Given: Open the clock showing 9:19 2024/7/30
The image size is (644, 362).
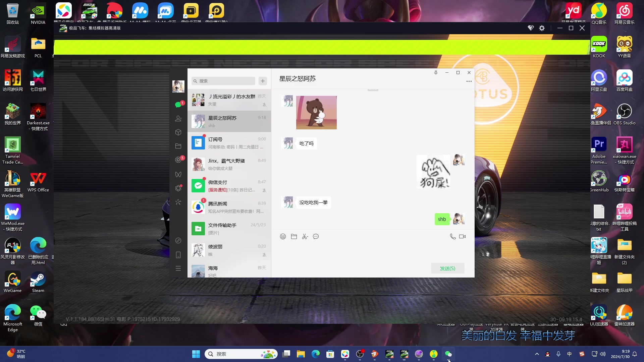Looking at the screenshot, I should point(620,354).
